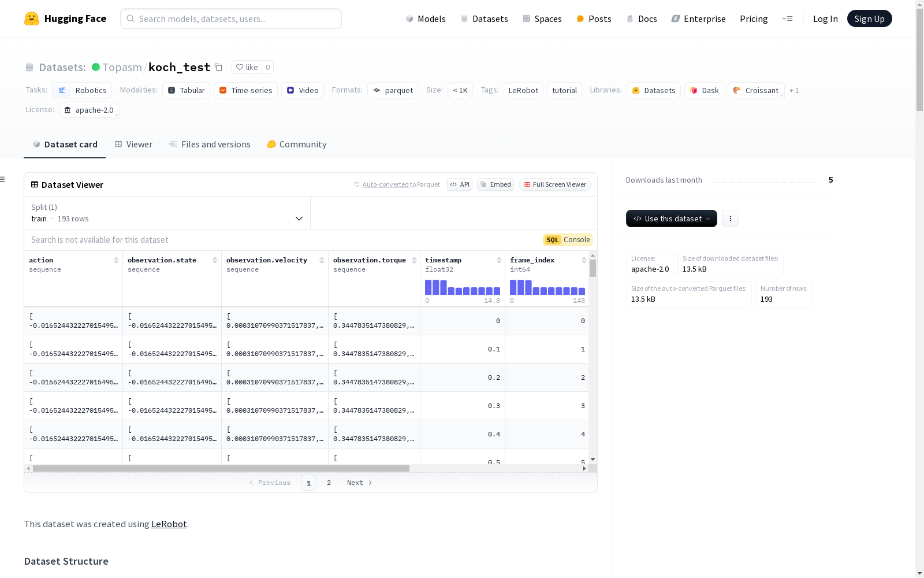924x578 pixels.
Task: Select page 1 in pagination
Action: pyautogui.click(x=308, y=483)
